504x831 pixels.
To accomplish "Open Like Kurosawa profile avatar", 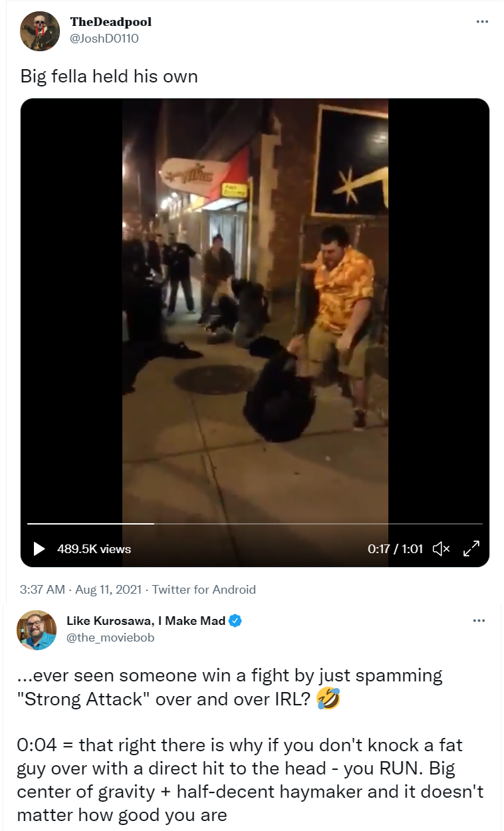I will pos(37,630).
